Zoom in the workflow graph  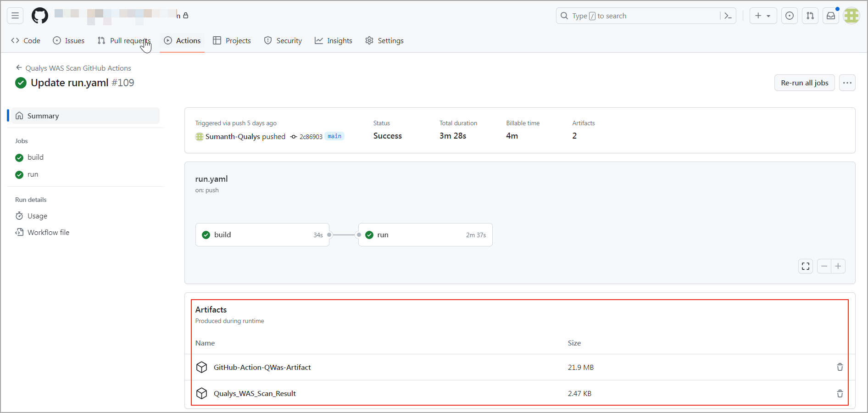838,266
